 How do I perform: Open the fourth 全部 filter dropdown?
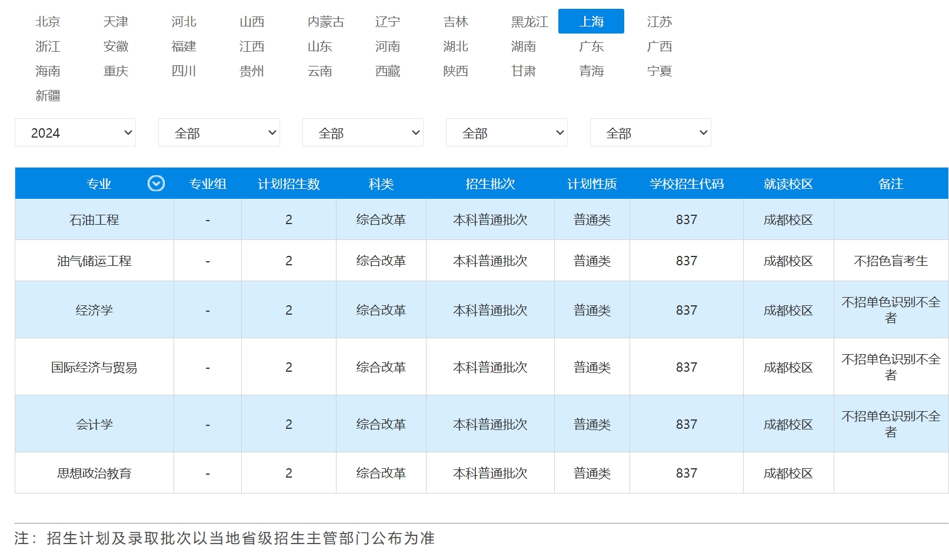[x=507, y=133]
